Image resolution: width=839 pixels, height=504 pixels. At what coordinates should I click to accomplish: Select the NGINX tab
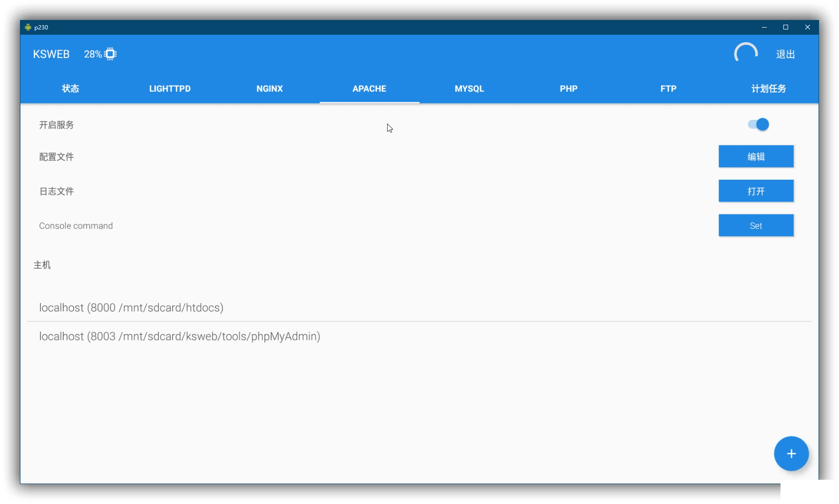(x=270, y=88)
